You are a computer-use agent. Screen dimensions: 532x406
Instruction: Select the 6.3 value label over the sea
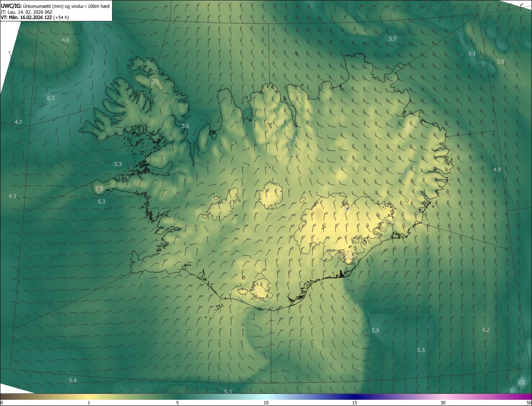coord(51,98)
